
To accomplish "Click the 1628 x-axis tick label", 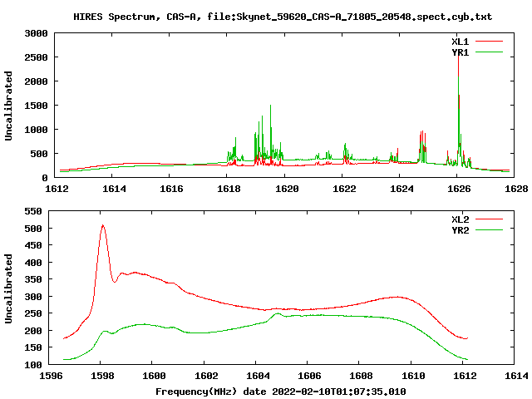I will 516,189.
